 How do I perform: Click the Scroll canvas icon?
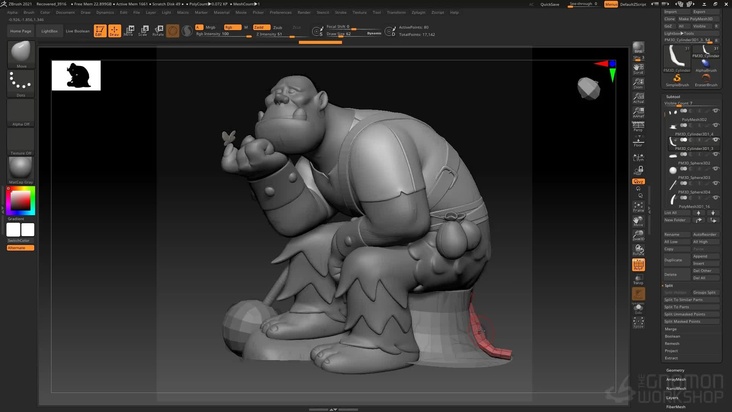coord(638,69)
